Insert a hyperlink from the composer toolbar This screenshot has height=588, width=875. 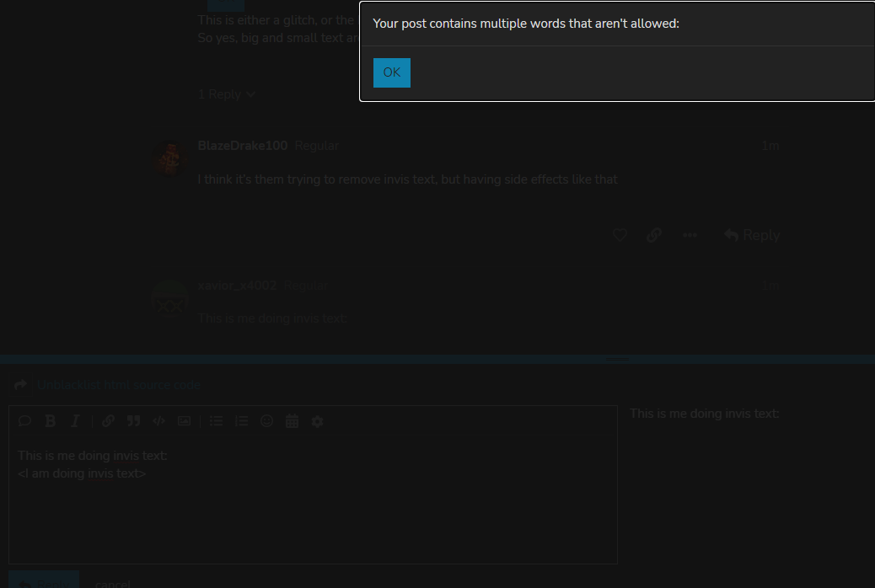108,421
